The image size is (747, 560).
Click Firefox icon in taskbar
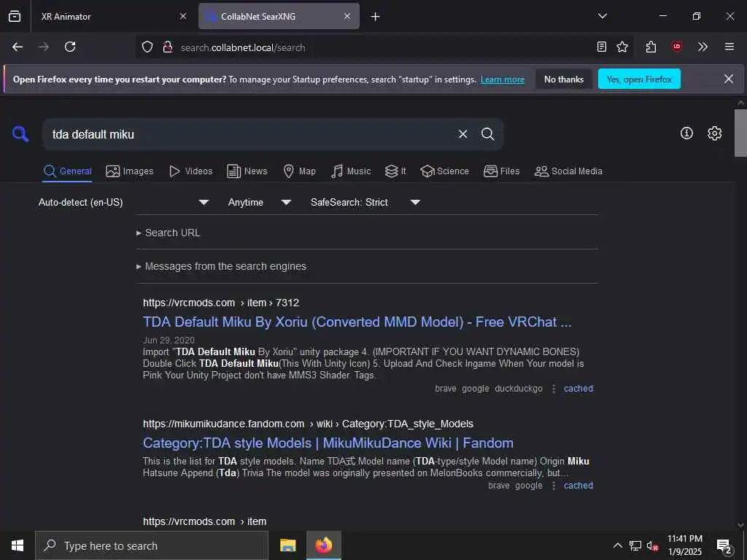323,545
